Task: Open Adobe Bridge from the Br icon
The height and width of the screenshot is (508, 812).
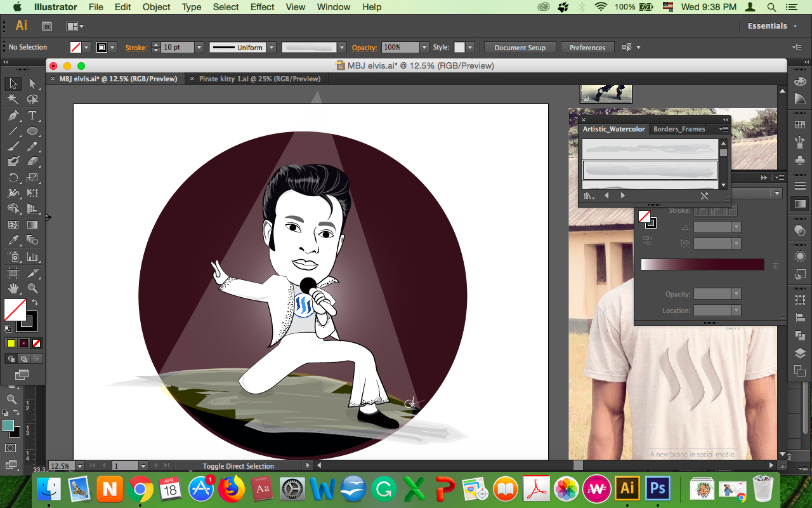Action: point(47,26)
